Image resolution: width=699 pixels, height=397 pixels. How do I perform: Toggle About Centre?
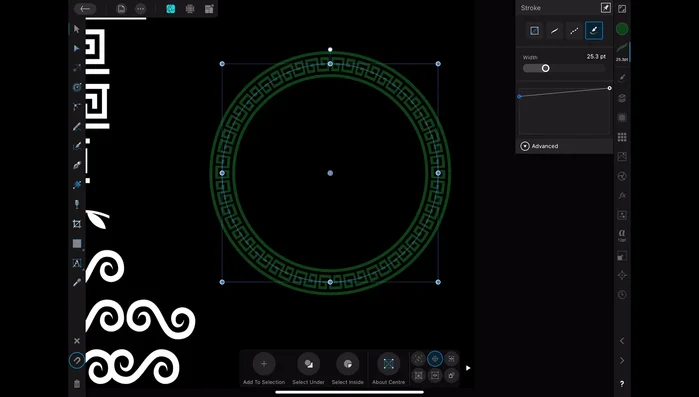pyautogui.click(x=389, y=369)
